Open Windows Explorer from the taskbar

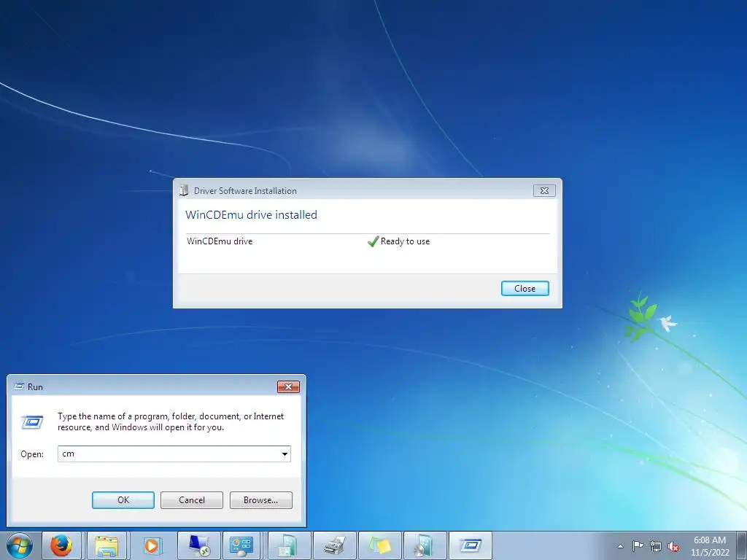point(107,545)
